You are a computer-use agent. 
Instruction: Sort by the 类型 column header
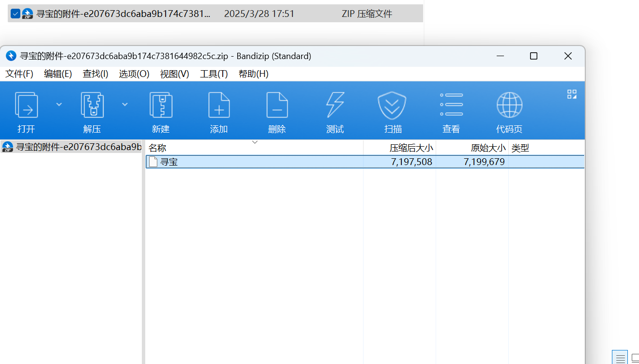(x=546, y=148)
